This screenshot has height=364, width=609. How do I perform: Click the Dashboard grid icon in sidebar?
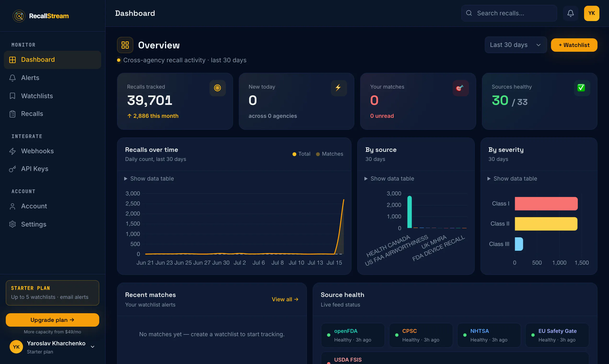pos(12,60)
